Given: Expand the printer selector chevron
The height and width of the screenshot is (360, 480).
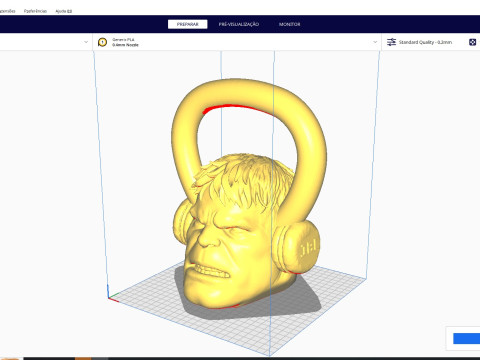Looking at the screenshot, I should pyautogui.click(x=86, y=42).
